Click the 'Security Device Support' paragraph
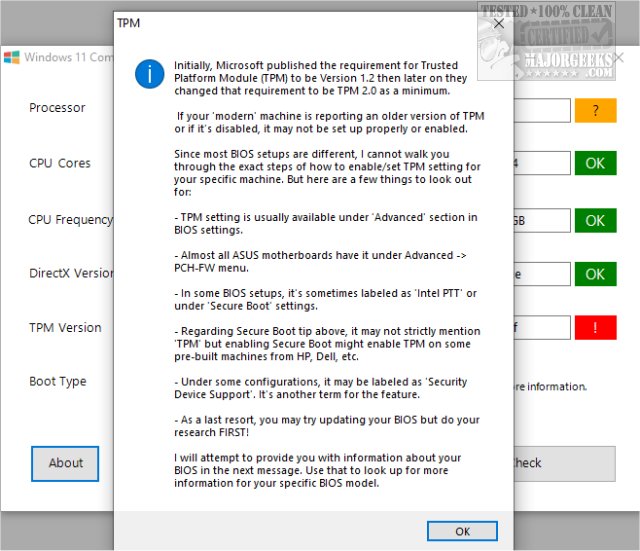This screenshot has height=551, width=640. pos(321,388)
